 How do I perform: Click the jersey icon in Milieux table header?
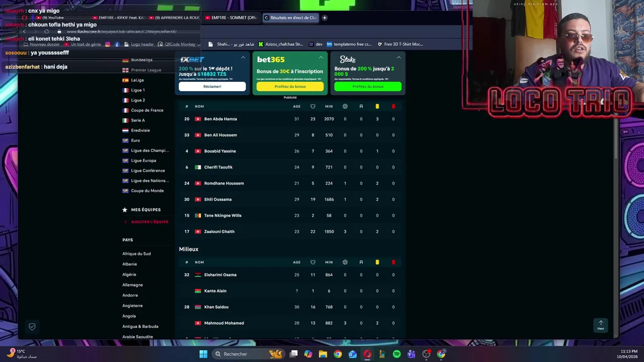point(312,262)
